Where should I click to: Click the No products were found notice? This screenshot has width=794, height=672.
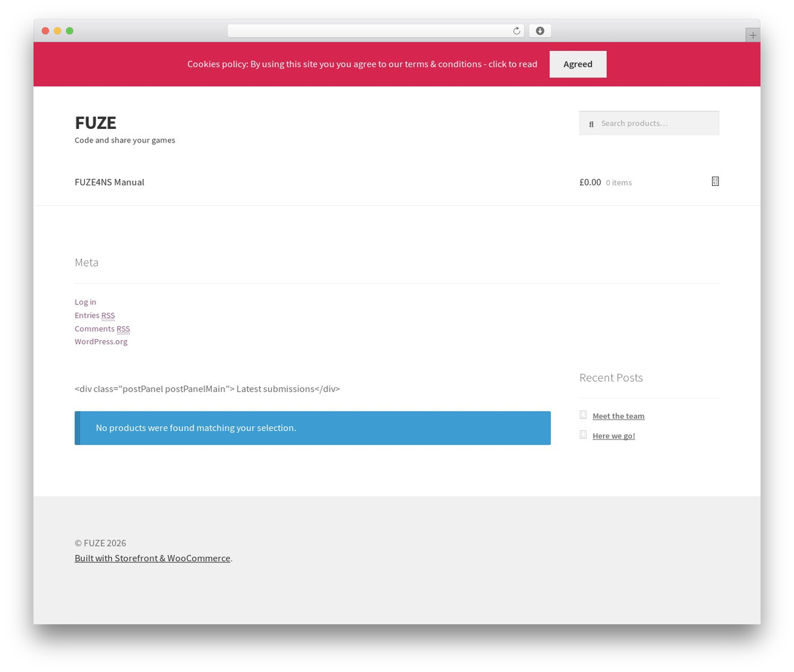point(313,428)
